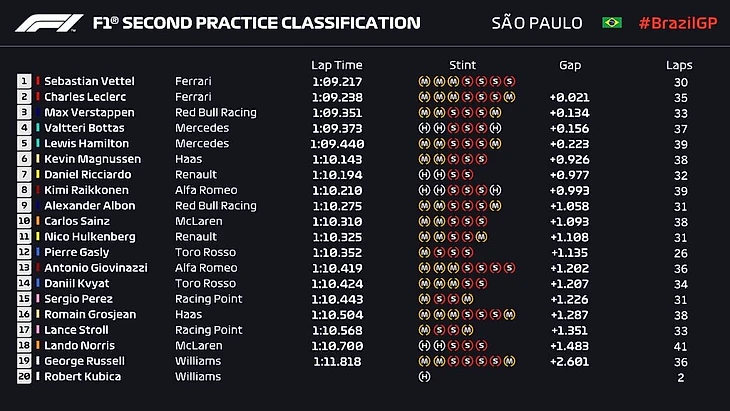
Task: Click the last tyre icon in Russell's stint
Action: (x=510, y=360)
